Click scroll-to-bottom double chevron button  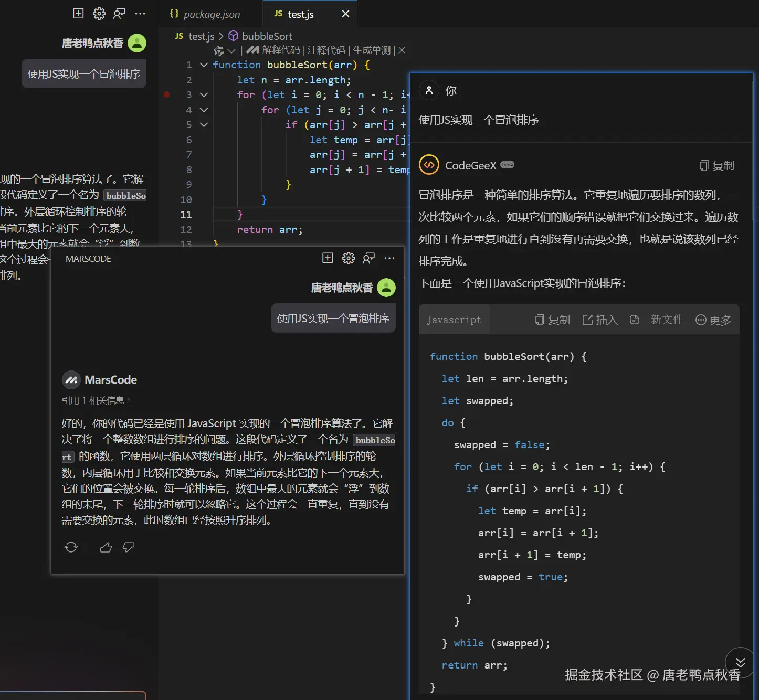coord(740,663)
